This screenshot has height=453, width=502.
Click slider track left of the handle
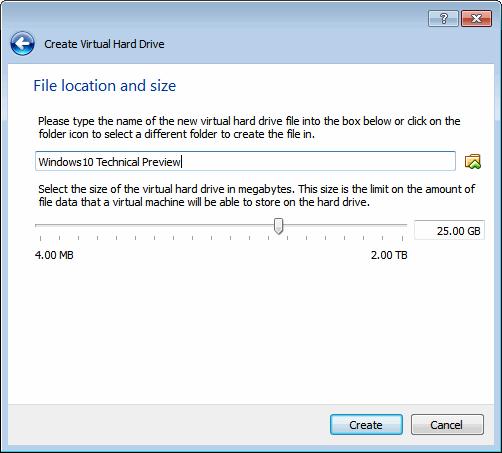[154, 225]
